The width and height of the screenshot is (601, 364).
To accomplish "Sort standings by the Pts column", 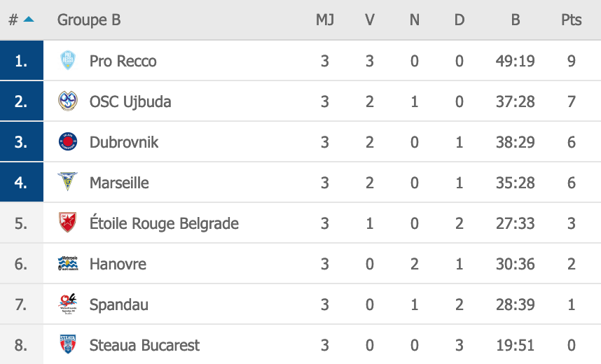I will (571, 20).
